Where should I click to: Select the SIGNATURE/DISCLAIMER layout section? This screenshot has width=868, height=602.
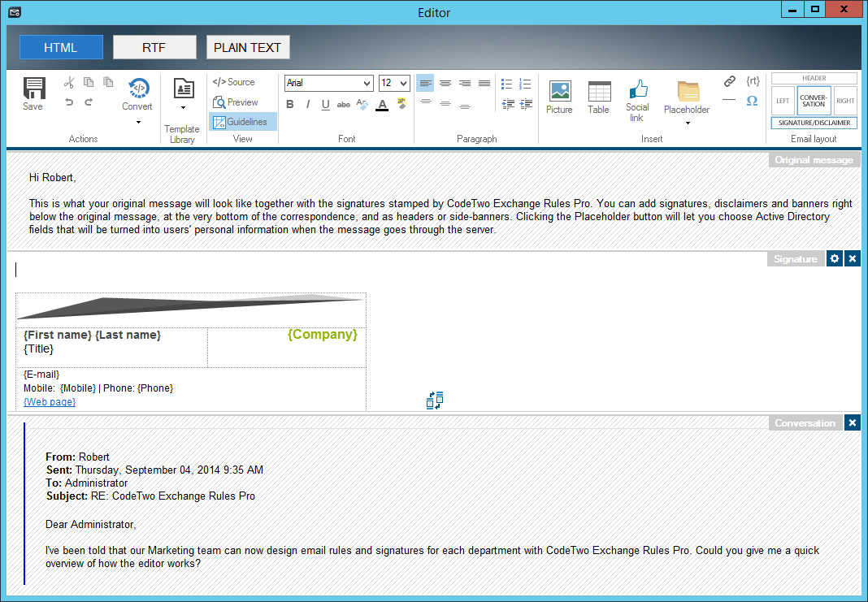pyautogui.click(x=814, y=123)
